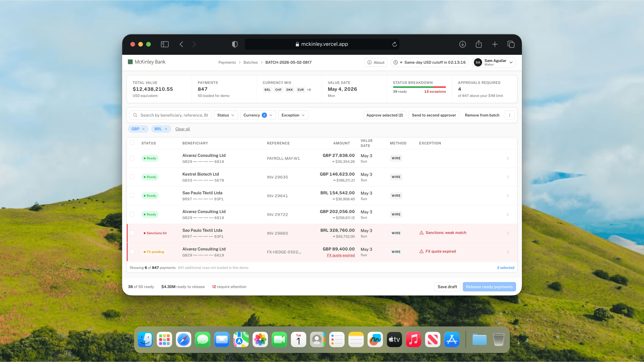Open row actions for INV-29860
644x362 pixels.
508,233
